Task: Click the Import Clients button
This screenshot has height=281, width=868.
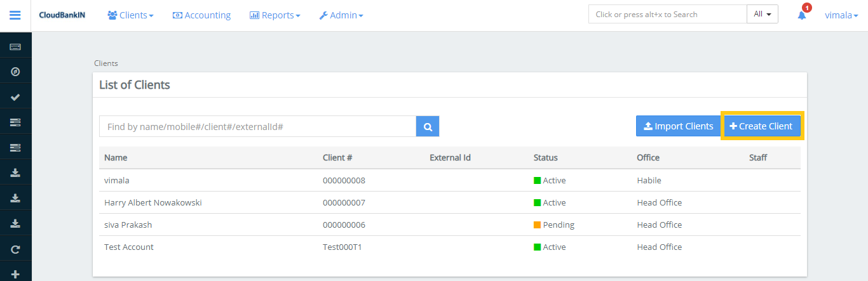Action: pyautogui.click(x=678, y=126)
